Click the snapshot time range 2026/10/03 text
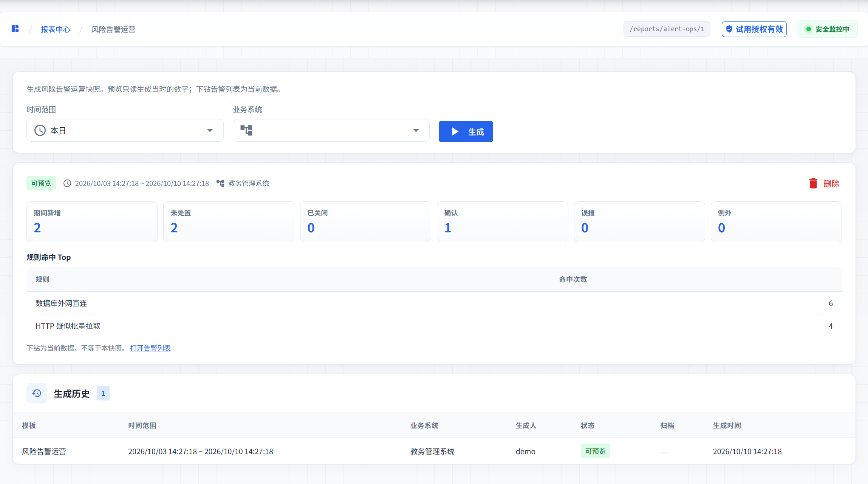The height and width of the screenshot is (484, 868). point(142,183)
